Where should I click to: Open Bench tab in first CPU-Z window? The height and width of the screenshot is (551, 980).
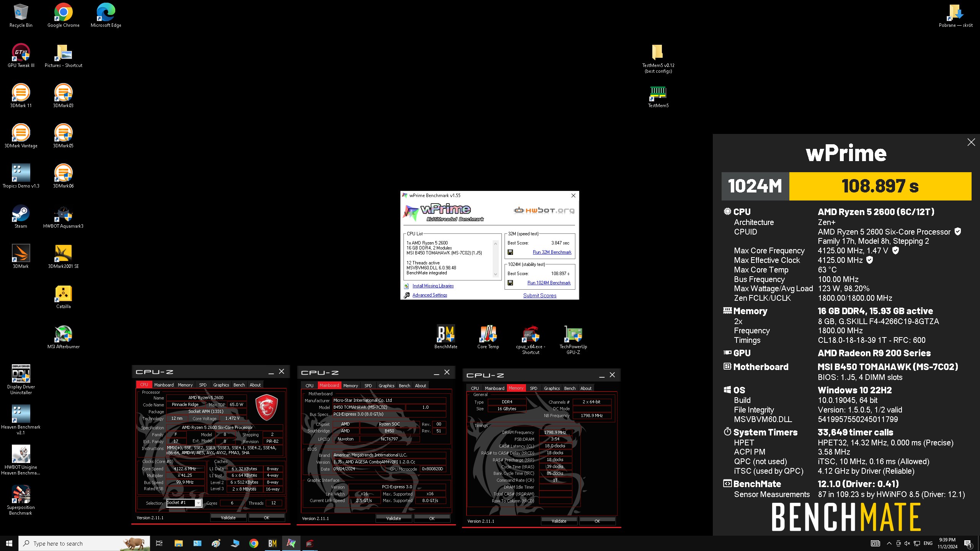(239, 385)
